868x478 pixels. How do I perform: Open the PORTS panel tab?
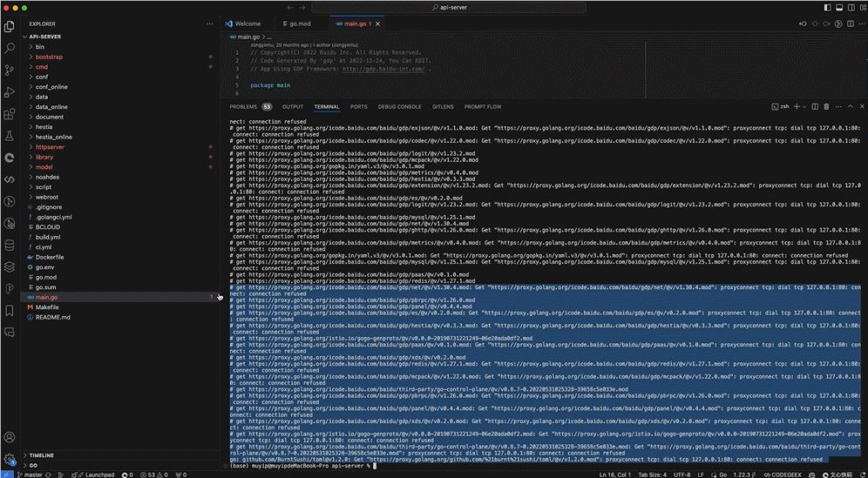click(359, 107)
